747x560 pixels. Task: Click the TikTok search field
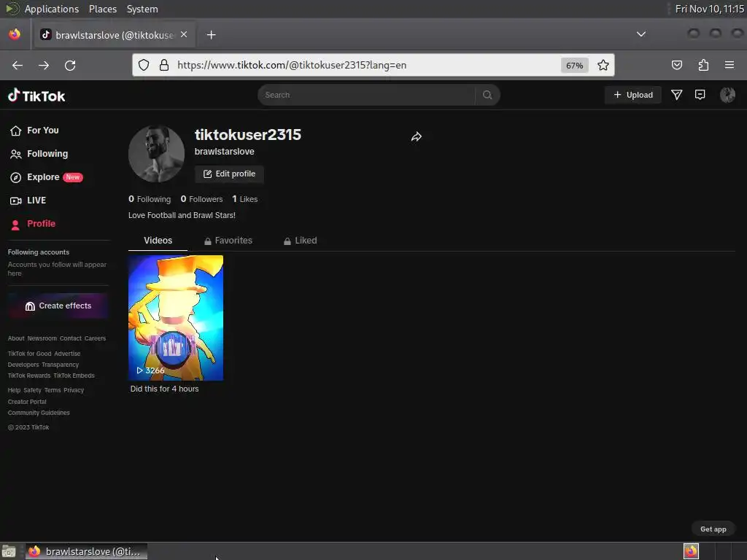[367, 95]
